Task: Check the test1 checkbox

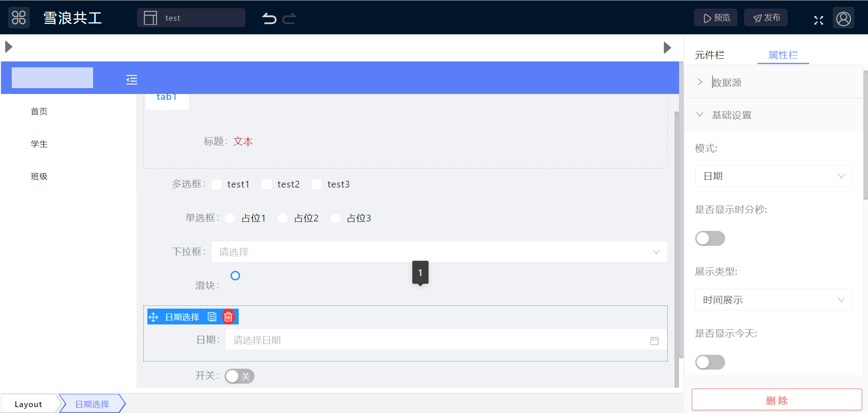Action: tap(217, 184)
